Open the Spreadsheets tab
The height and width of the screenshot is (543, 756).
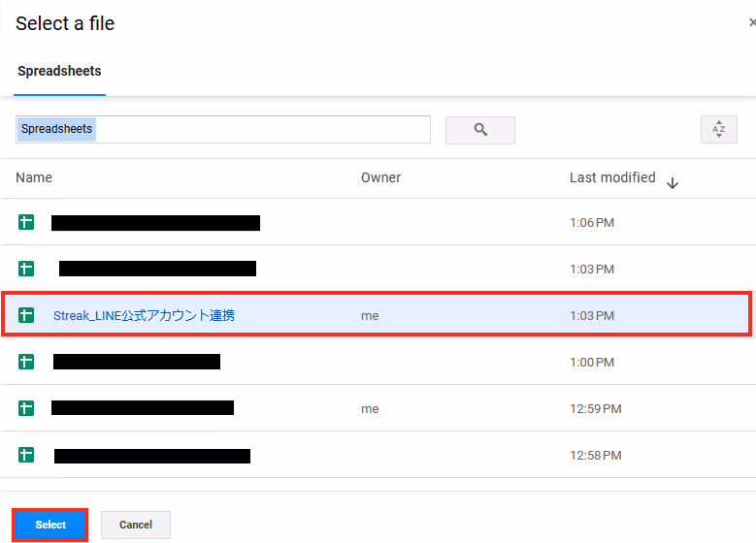coord(59,71)
